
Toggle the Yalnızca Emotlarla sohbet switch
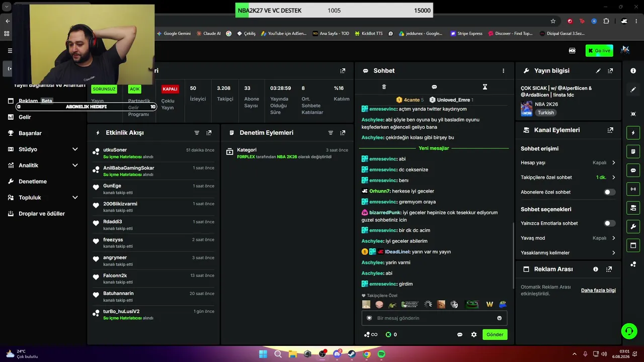[610, 223]
